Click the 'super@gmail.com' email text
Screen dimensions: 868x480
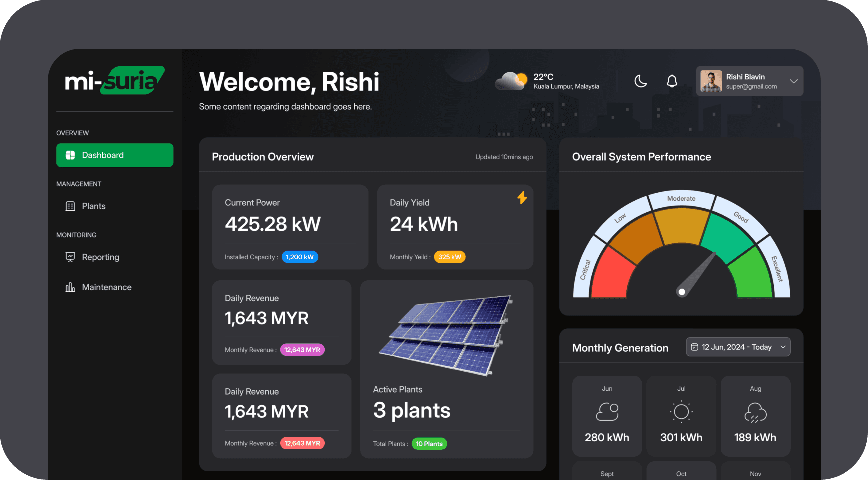(x=751, y=86)
